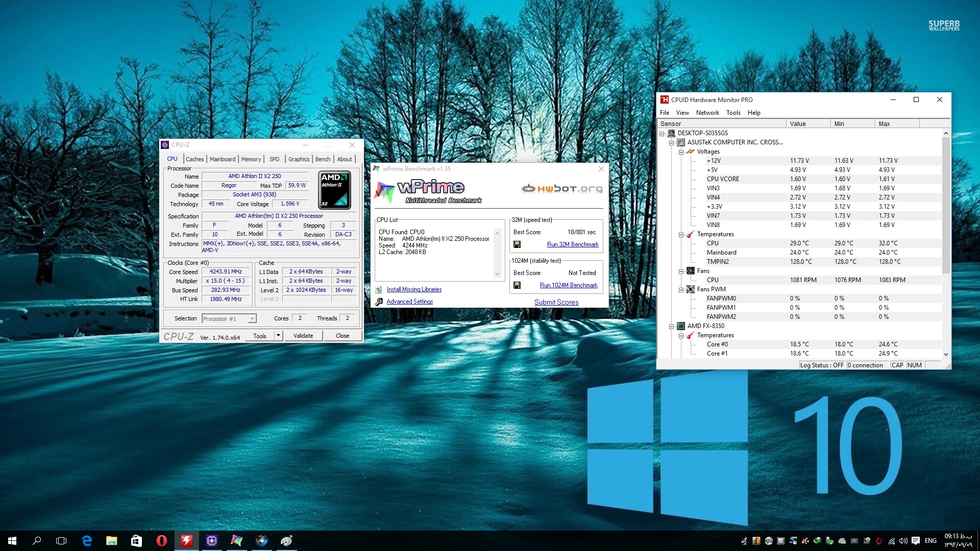980x551 pixels.
Task: Click the Value column header
Action: [808, 123]
